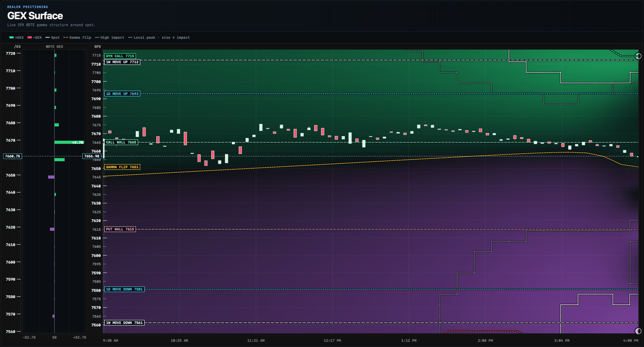
Task: Select the DYN CALL 7715 level label
Action: [x=120, y=56]
